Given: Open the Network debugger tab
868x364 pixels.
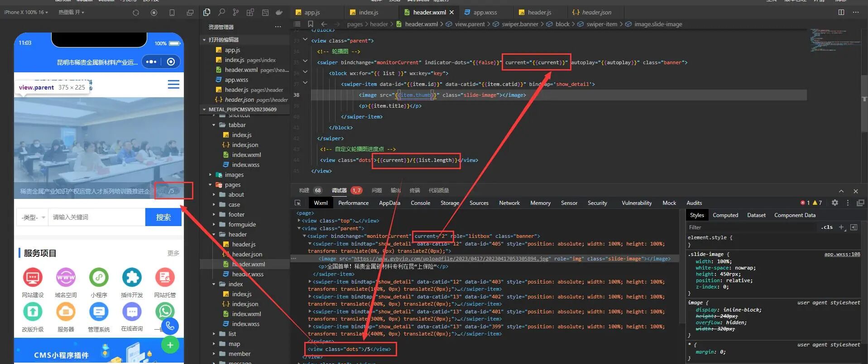Looking at the screenshot, I should click(x=509, y=203).
